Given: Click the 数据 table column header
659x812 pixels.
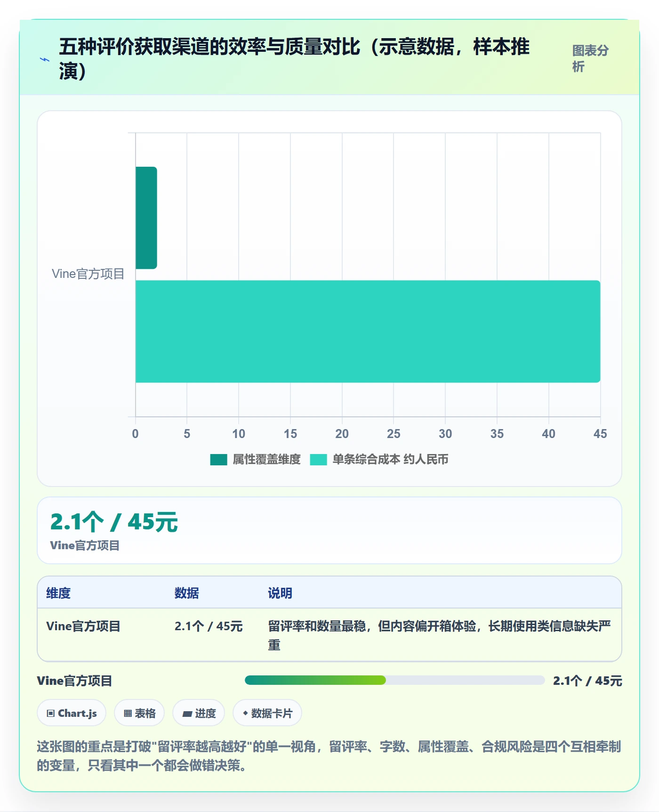Looking at the screenshot, I should click(186, 593).
